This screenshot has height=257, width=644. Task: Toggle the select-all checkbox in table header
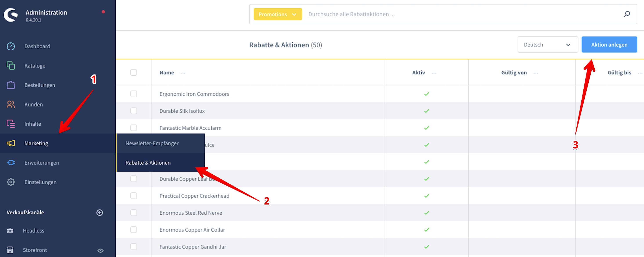[x=134, y=72]
